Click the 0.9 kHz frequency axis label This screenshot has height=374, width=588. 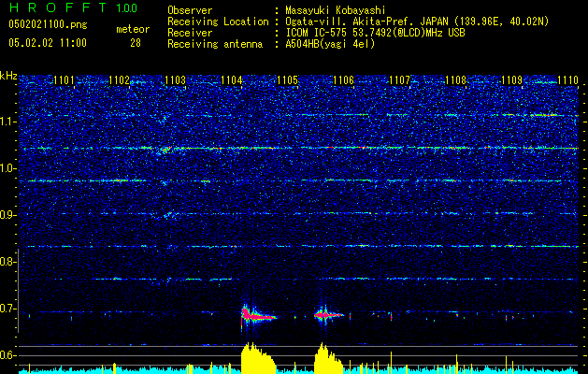[x=7, y=215]
